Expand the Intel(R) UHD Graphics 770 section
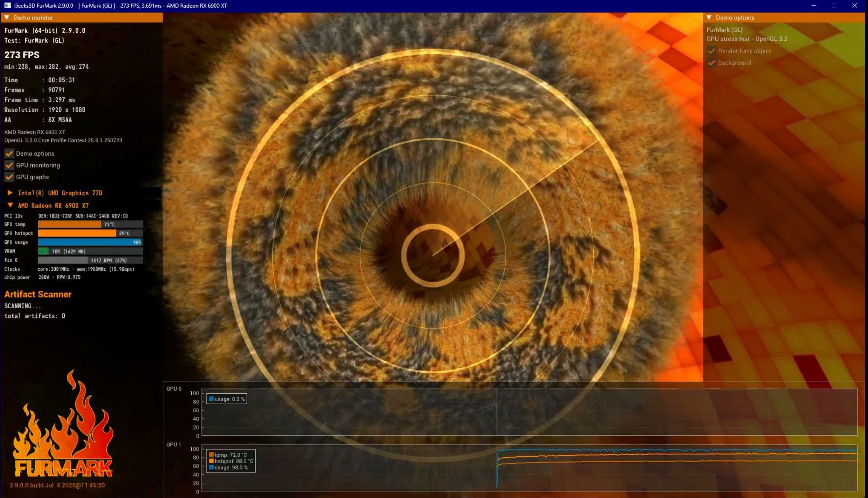Image resolution: width=868 pixels, height=498 pixels. pos(10,193)
